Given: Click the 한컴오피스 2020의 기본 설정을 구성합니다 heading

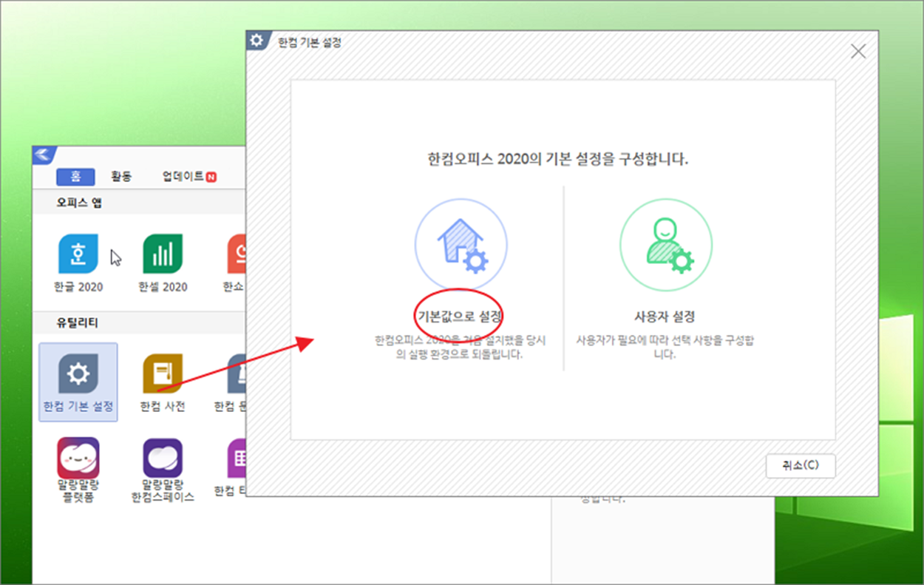Looking at the screenshot, I should tap(558, 159).
